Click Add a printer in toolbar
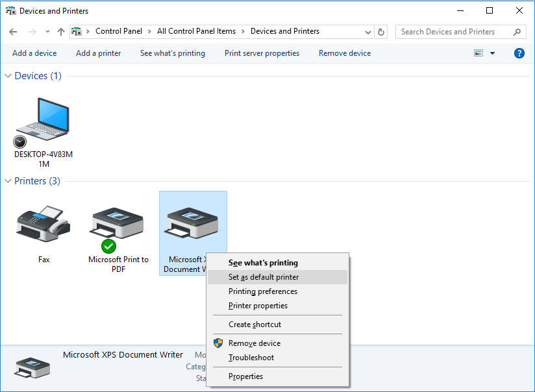This screenshot has height=392, width=535. click(99, 53)
